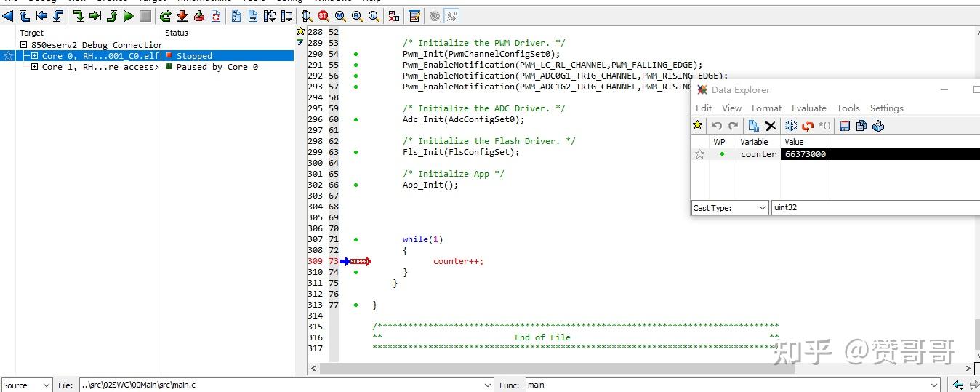
Task: Click the 'Paused by Core 0' status text
Action: coord(217,67)
